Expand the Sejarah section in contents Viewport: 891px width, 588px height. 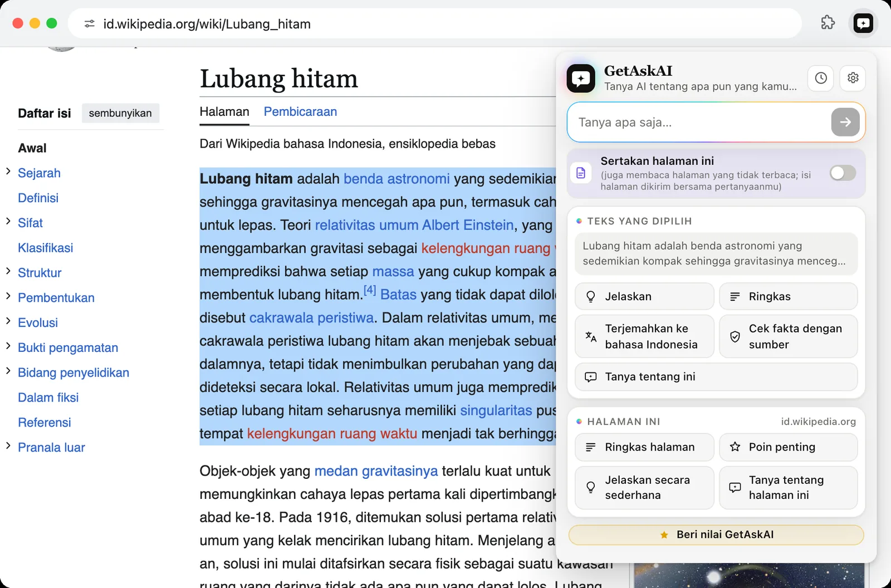coord(8,171)
